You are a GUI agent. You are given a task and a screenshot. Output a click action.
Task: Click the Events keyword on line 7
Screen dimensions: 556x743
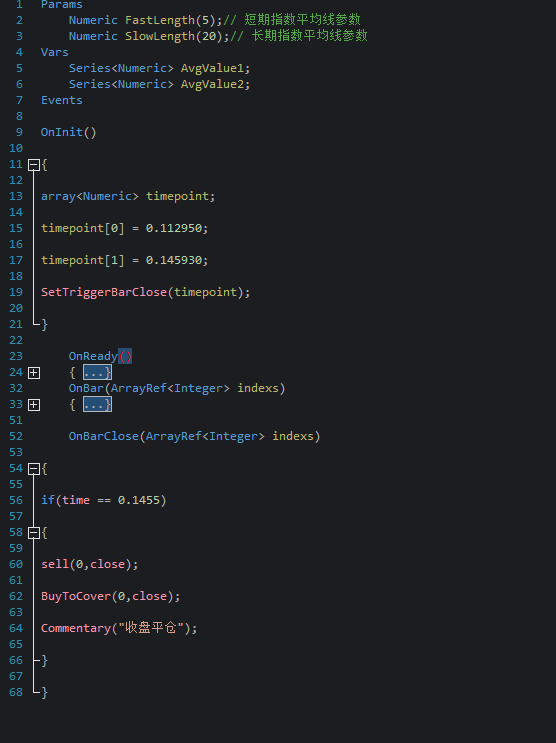point(62,100)
